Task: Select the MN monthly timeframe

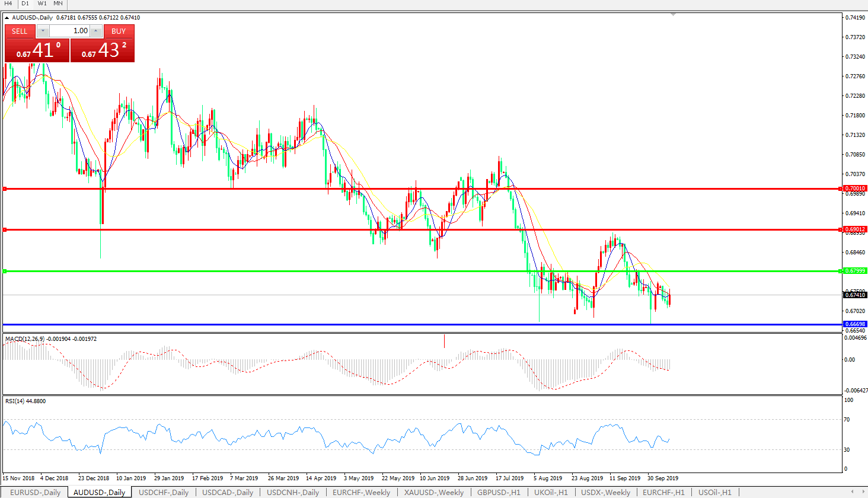Action: coord(58,4)
